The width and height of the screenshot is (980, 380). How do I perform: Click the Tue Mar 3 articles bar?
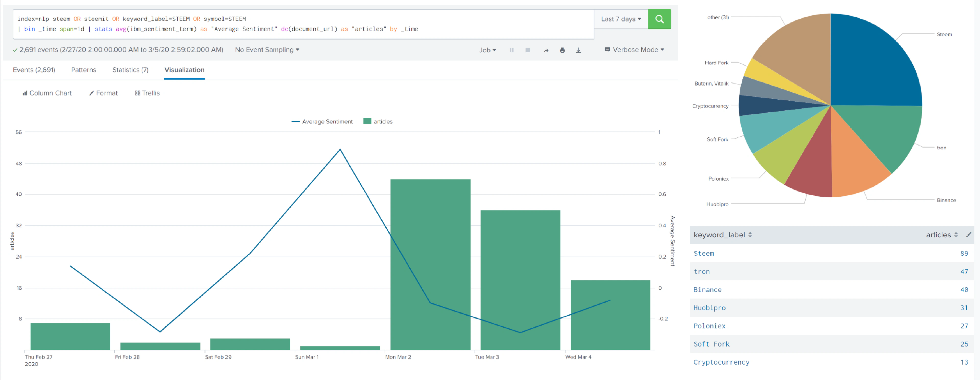[520, 280]
